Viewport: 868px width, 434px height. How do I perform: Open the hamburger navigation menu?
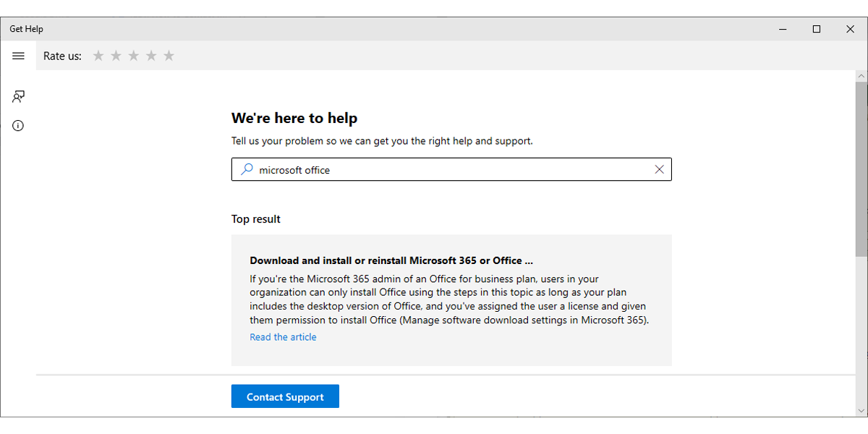(18, 56)
